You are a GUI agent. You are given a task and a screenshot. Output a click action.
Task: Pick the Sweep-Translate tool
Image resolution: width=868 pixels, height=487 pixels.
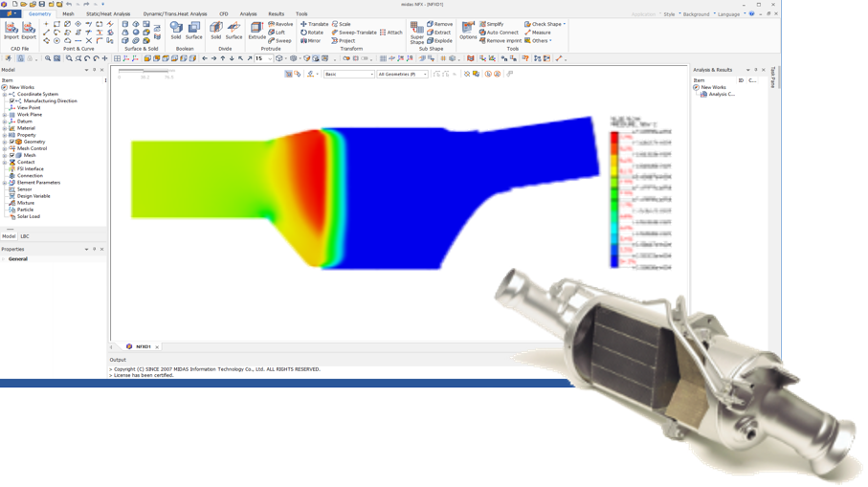click(354, 33)
